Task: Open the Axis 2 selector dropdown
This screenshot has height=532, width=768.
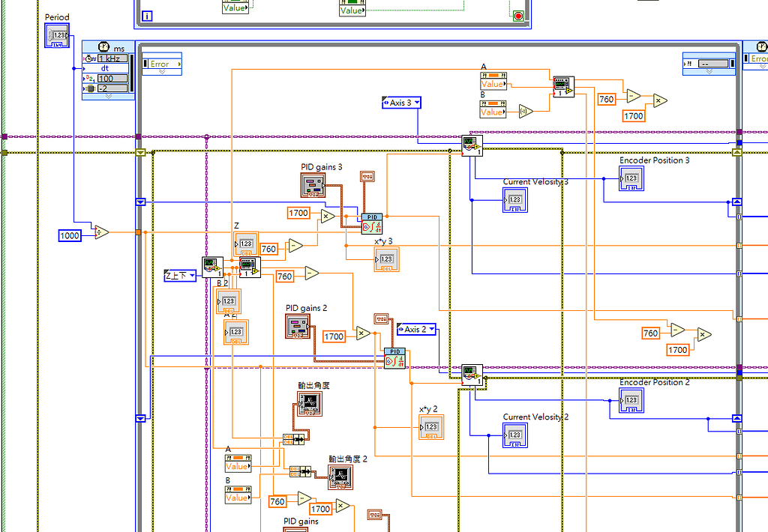Action: [417, 328]
